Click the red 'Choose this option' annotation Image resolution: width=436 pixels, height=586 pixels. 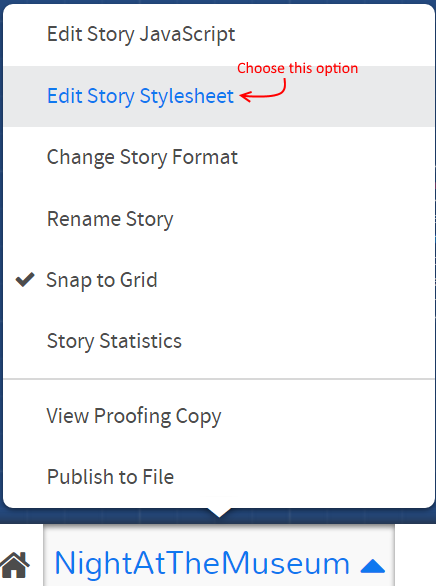pyautogui.click(x=297, y=68)
